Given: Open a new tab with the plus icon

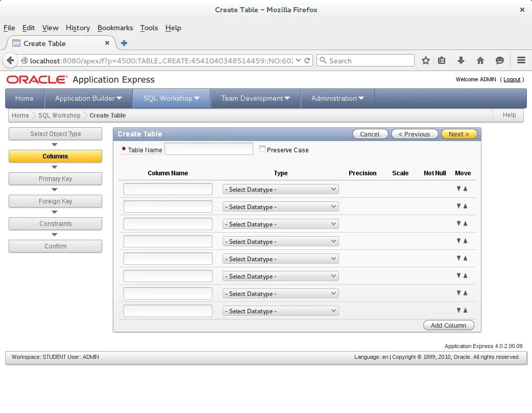Looking at the screenshot, I should [124, 43].
